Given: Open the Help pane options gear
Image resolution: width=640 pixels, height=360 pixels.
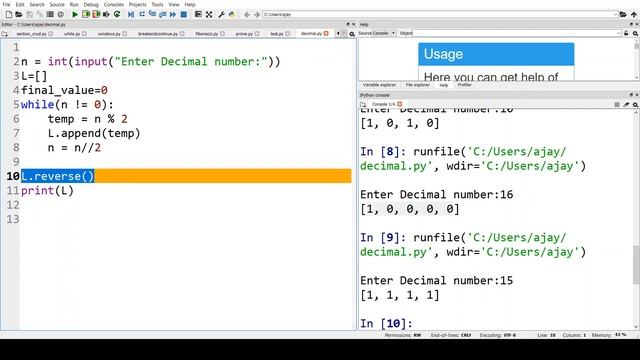Looking at the screenshot, I should pos(635,33).
